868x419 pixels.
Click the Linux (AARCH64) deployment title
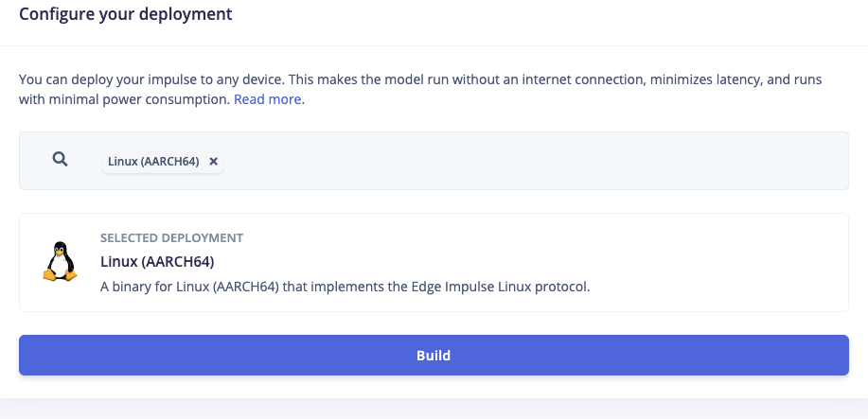[157, 261]
